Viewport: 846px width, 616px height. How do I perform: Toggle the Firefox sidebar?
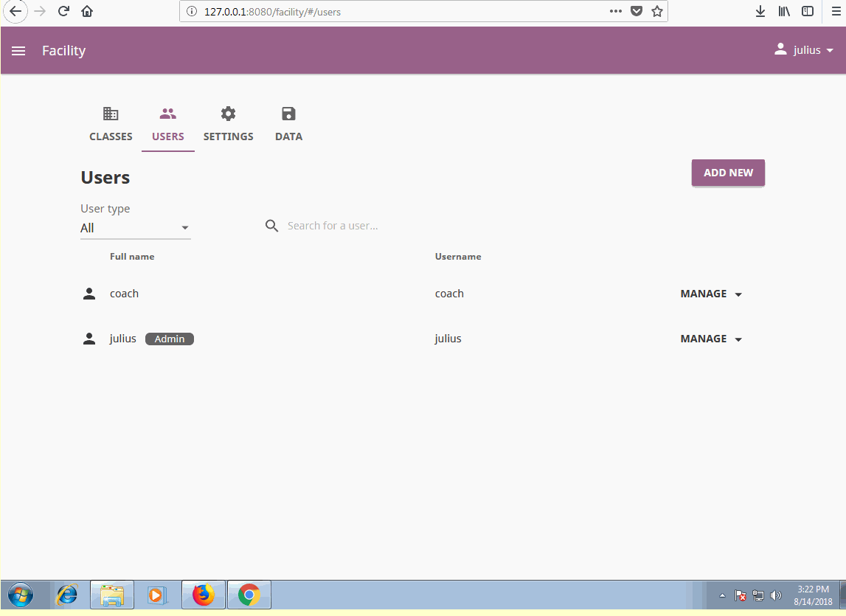808,11
